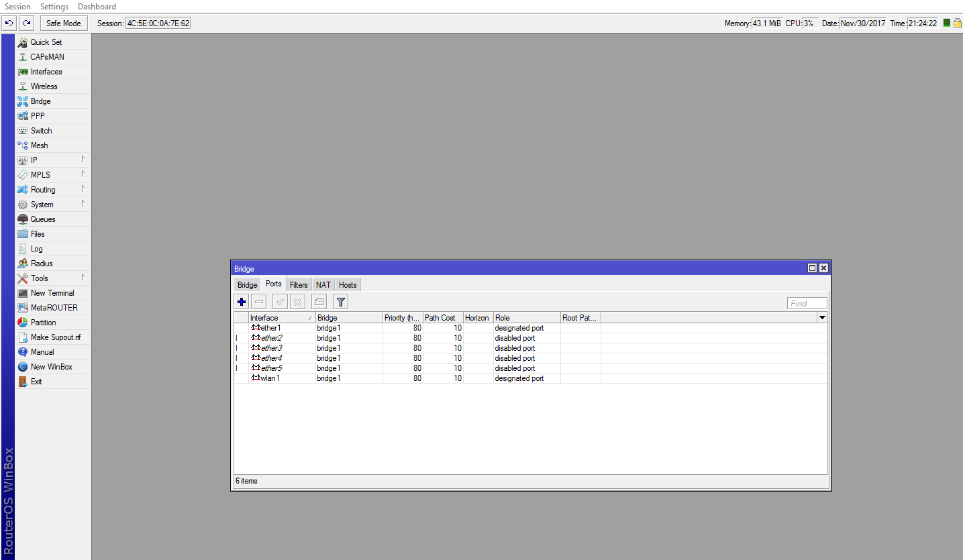Launch New WinBox
This screenshot has height=560, width=963.
53,367
